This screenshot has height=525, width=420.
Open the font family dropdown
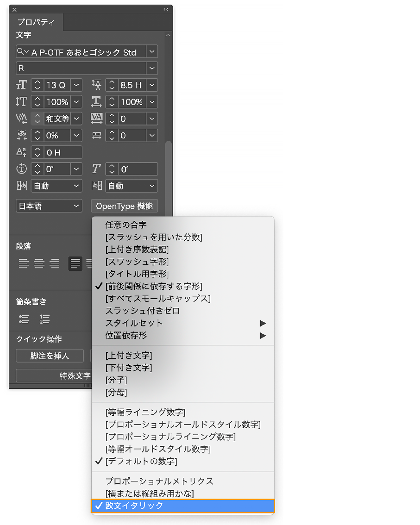[x=152, y=51]
